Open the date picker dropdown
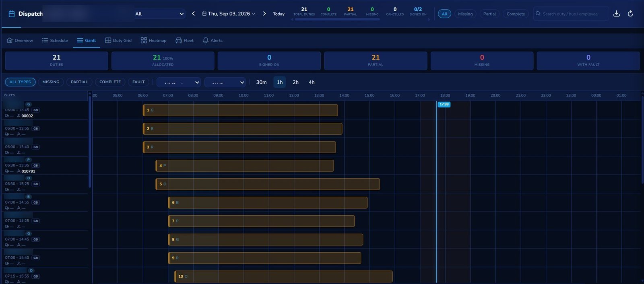The image size is (644, 284). [229, 14]
